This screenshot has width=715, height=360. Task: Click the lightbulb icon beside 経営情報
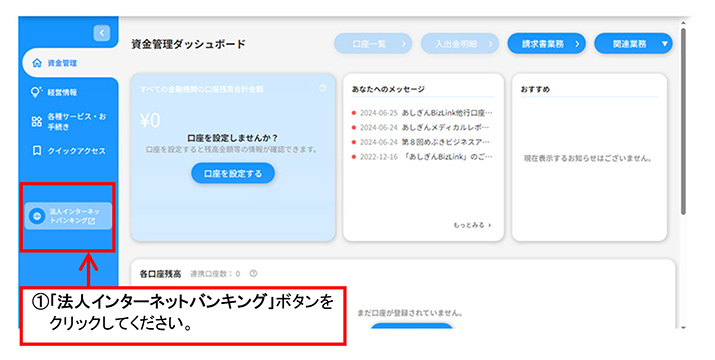click(36, 92)
